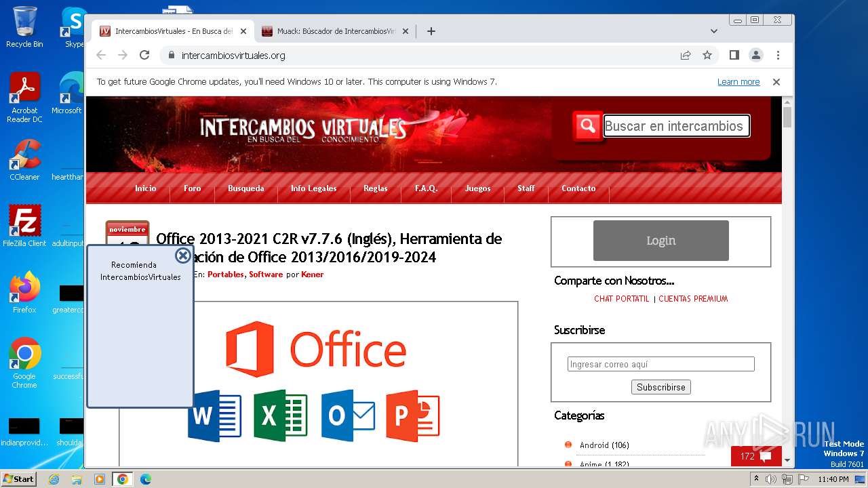Open Chrome side panel icon
The width and height of the screenshot is (868, 488).
coord(734,55)
